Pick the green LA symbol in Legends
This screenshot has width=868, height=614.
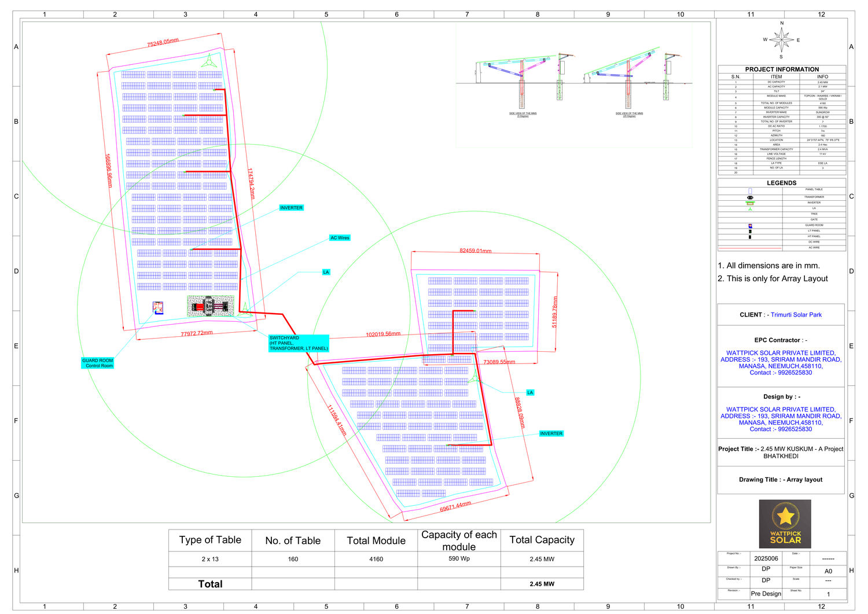pos(750,208)
